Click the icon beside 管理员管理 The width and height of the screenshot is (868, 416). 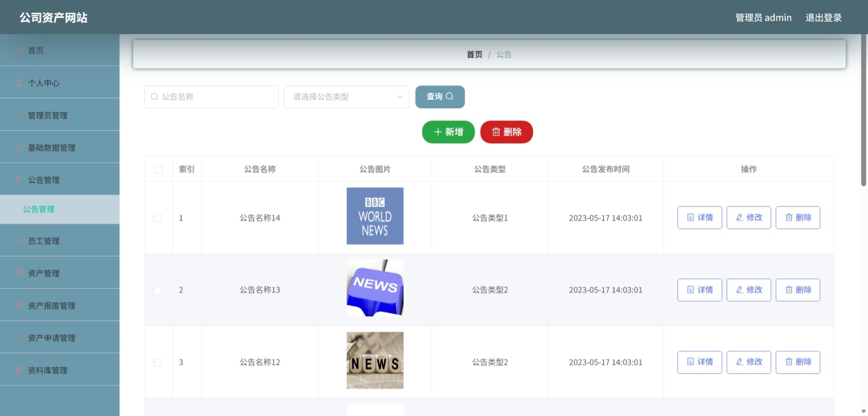[x=18, y=115]
